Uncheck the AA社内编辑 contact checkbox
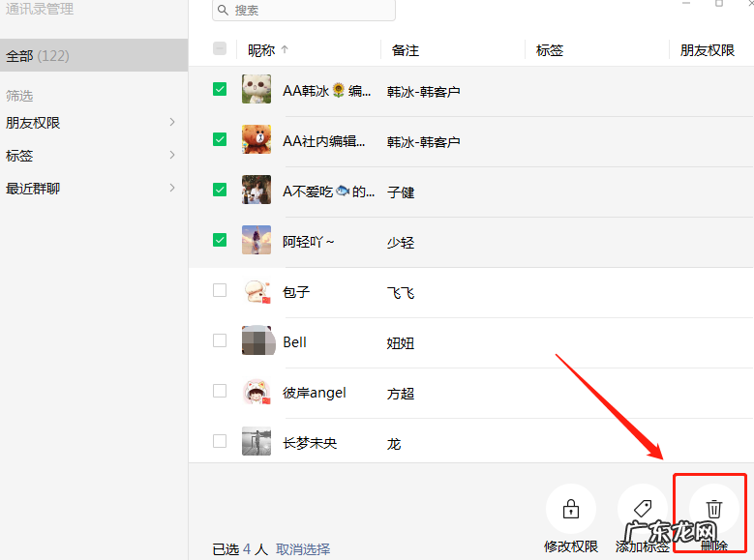754x560 pixels. point(220,139)
